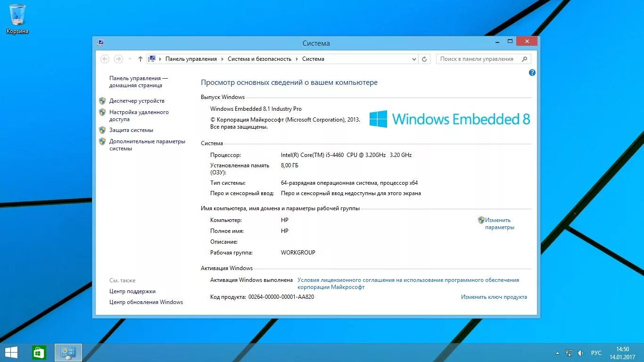Click the network icon in system tray
This screenshot has width=644, height=362.
click(x=569, y=352)
